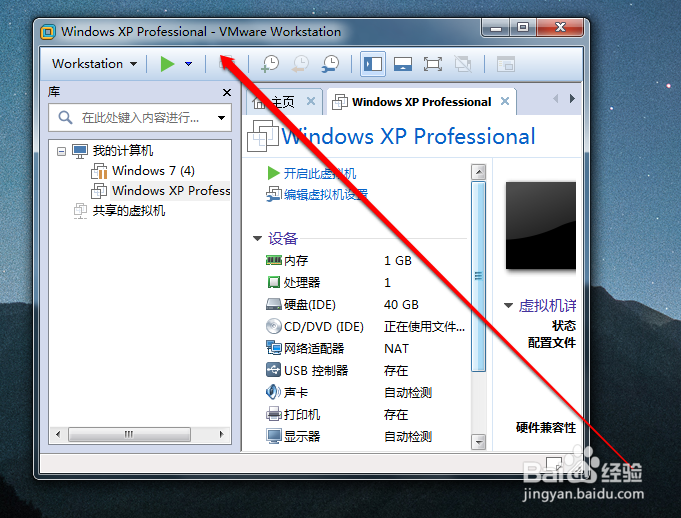Select the 网络适配器 network adapter row
This screenshot has height=518, width=681.
pyautogui.click(x=365, y=349)
